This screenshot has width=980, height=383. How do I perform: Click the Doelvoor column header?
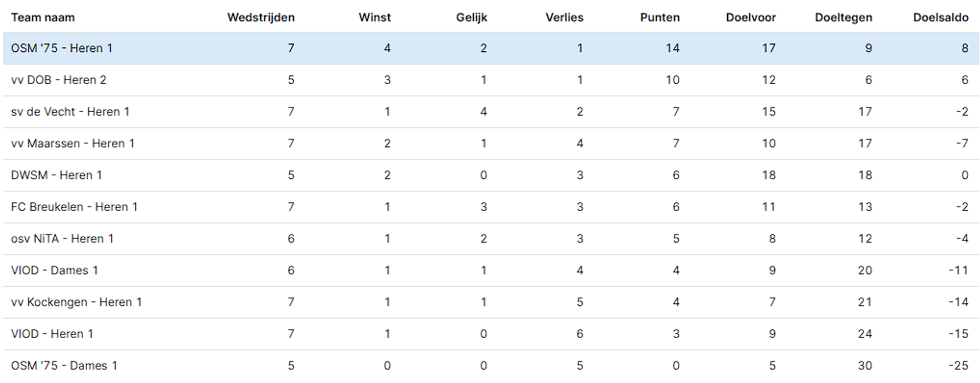(751, 17)
